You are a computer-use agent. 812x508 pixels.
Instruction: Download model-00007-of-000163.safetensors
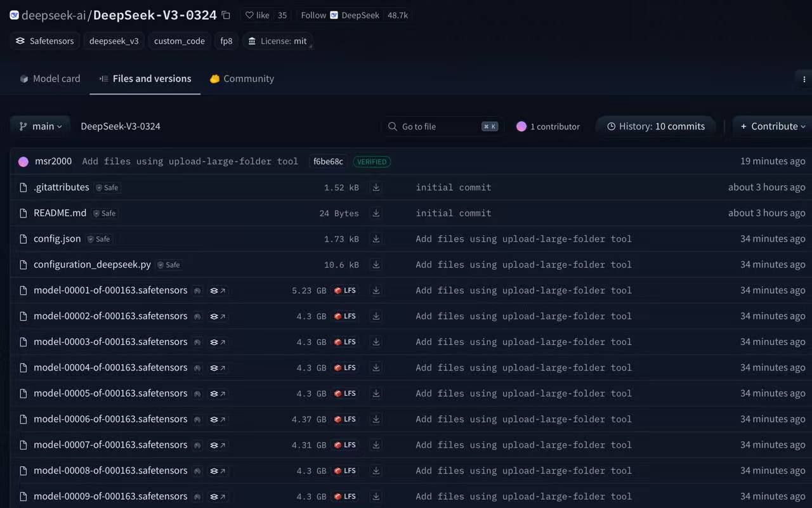(x=376, y=445)
